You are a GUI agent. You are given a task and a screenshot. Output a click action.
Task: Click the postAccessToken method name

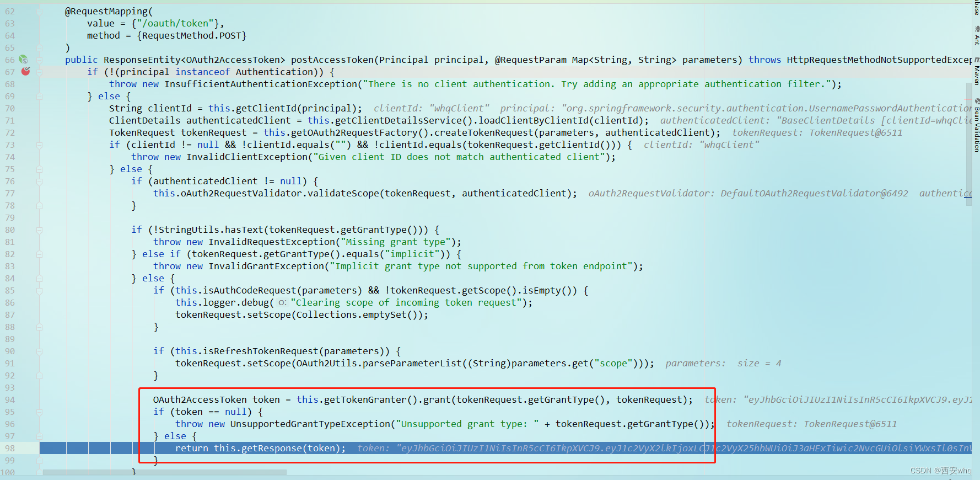332,60
